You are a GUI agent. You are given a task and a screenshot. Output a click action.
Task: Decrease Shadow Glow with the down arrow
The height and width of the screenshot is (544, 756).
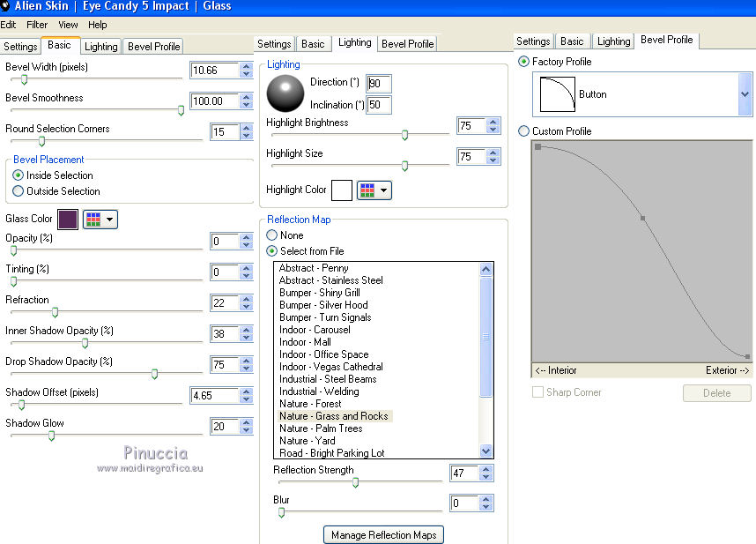[246, 431]
